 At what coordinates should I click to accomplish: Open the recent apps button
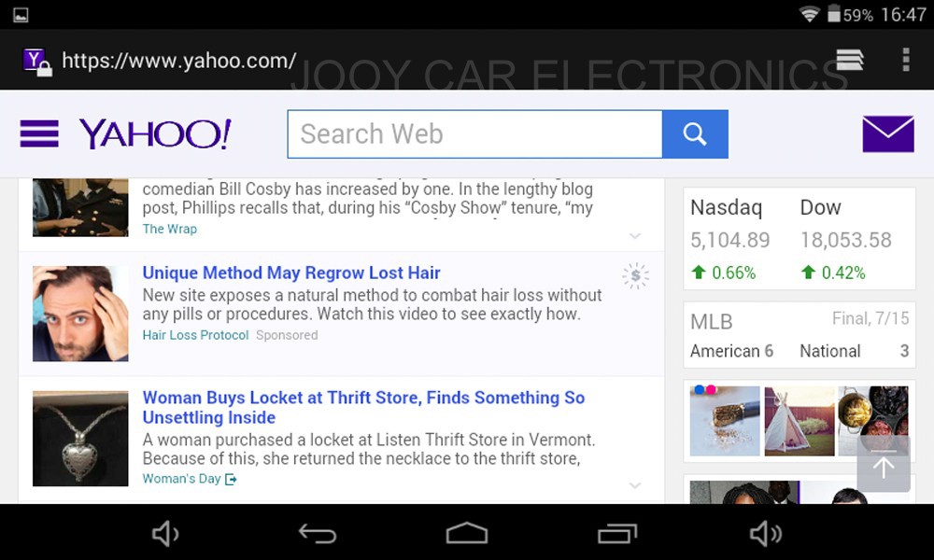616,534
